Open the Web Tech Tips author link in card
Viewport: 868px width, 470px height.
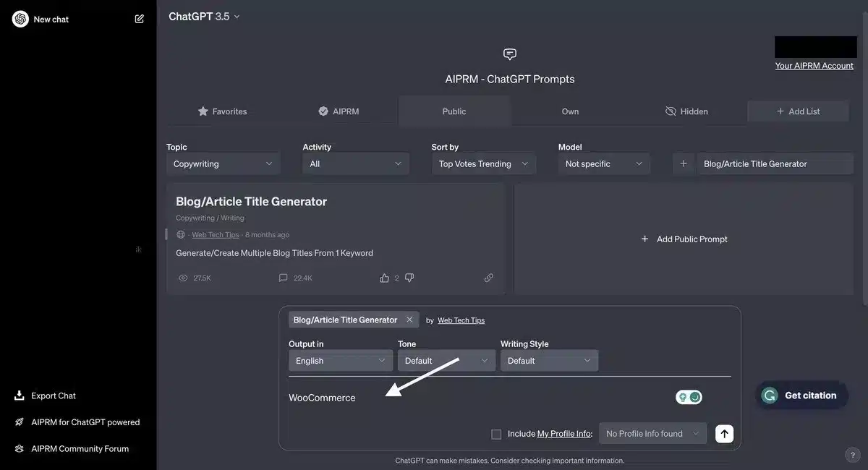(x=215, y=235)
